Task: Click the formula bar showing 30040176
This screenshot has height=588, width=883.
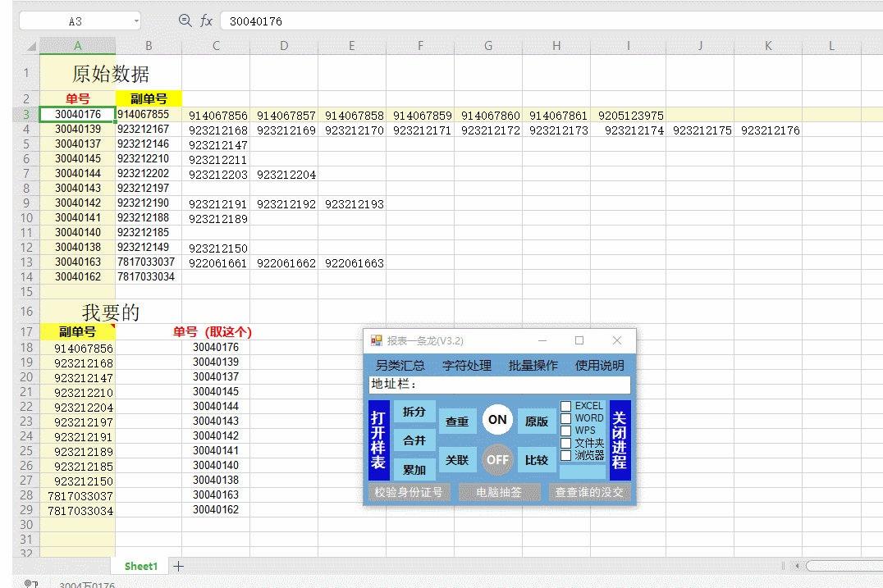Action: 551,21
